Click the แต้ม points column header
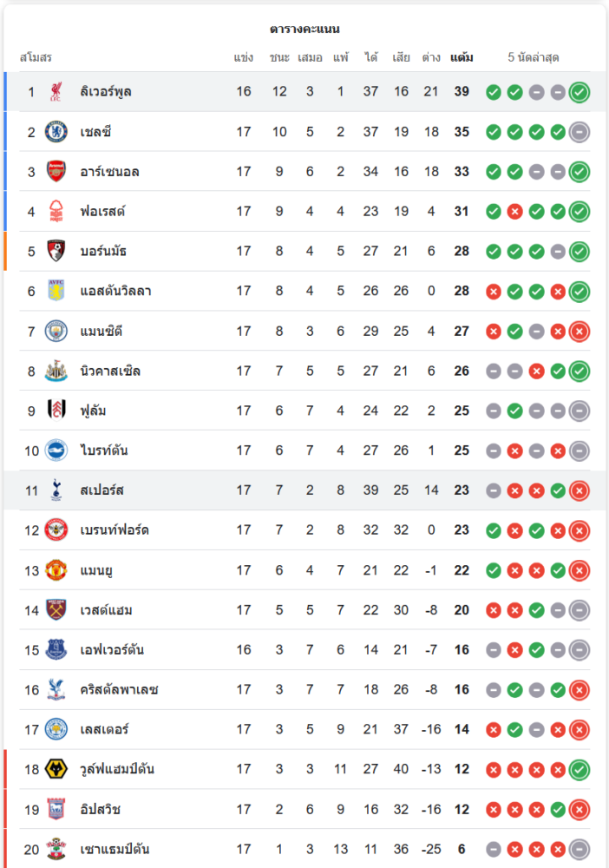 pyautogui.click(x=462, y=58)
